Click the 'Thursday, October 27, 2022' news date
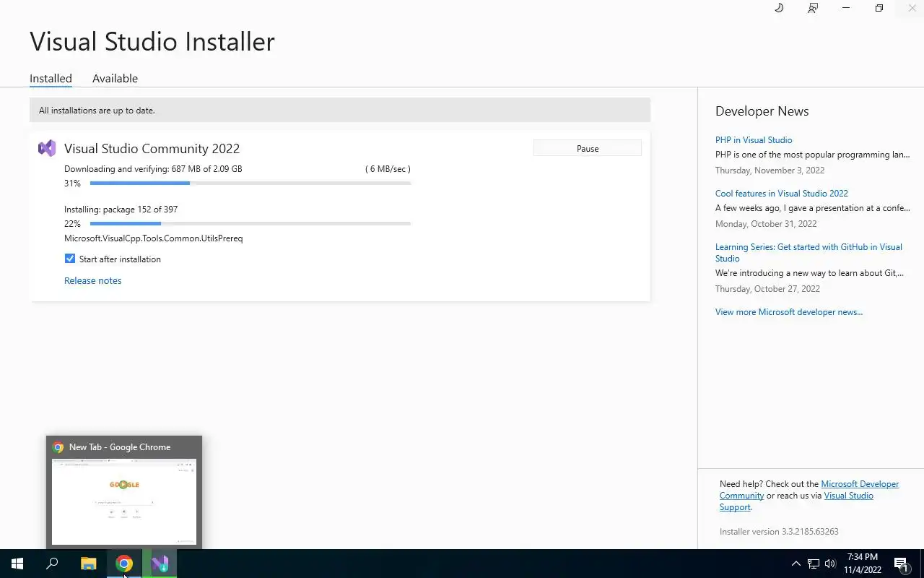 point(767,289)
